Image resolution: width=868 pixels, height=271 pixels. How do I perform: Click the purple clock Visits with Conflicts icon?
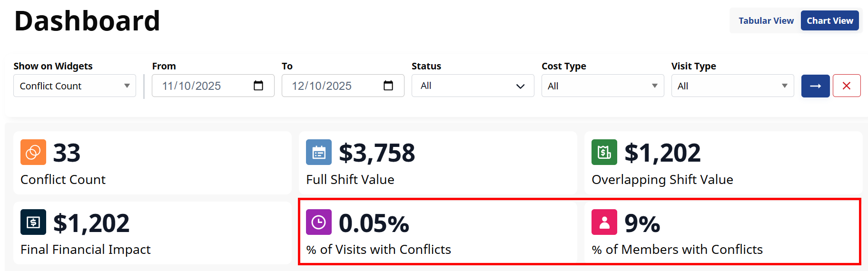pyautogui.click(x=319, y=222)
